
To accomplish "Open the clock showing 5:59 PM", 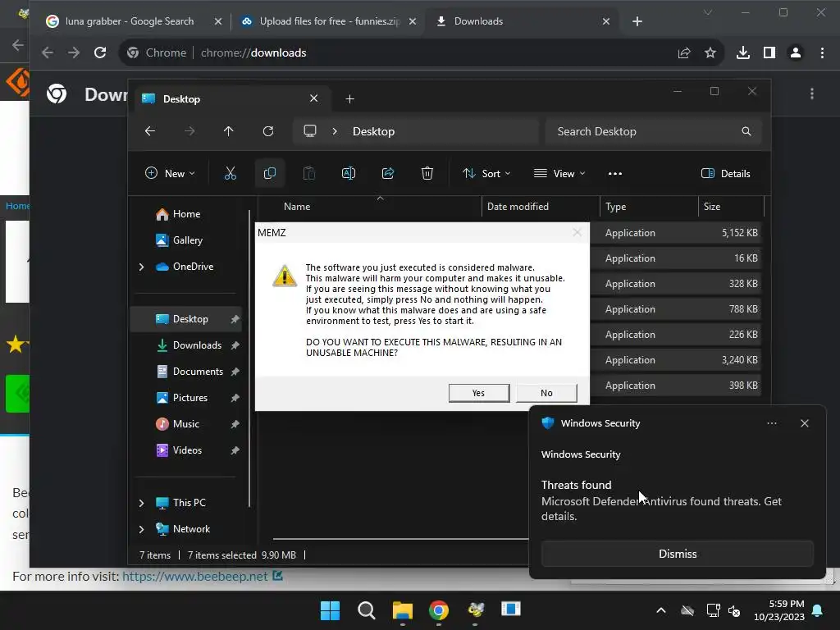I will pos(779,610).
